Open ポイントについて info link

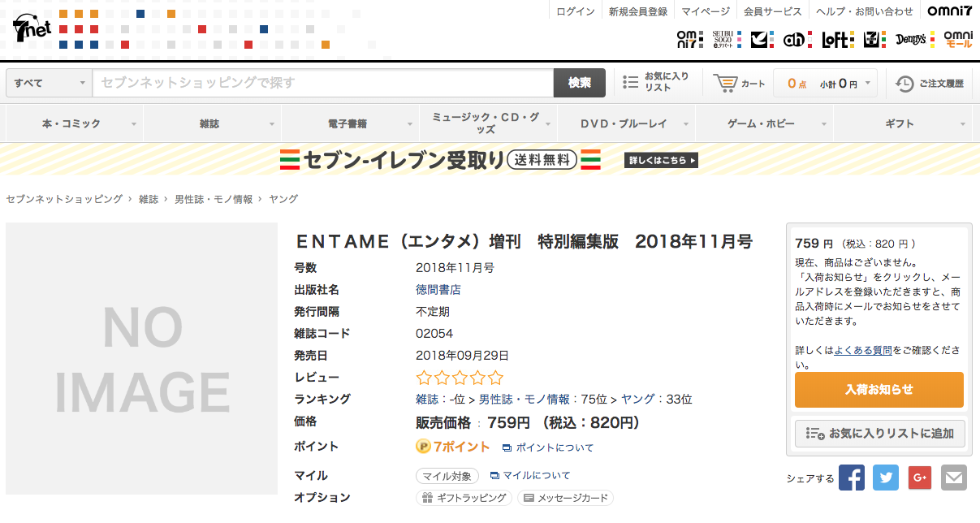tap(548, 447)
